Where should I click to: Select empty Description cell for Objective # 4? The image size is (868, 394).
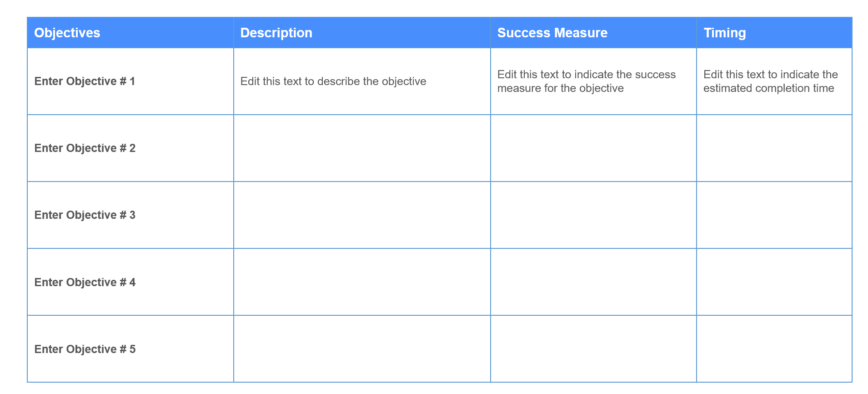coord(362,282)
